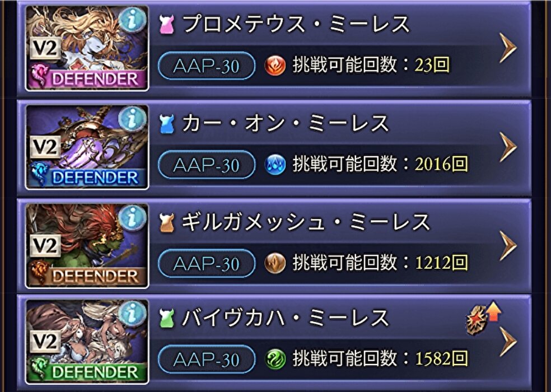Select the ギルガメッシュ・ミーレス quest title

point(305,222)
